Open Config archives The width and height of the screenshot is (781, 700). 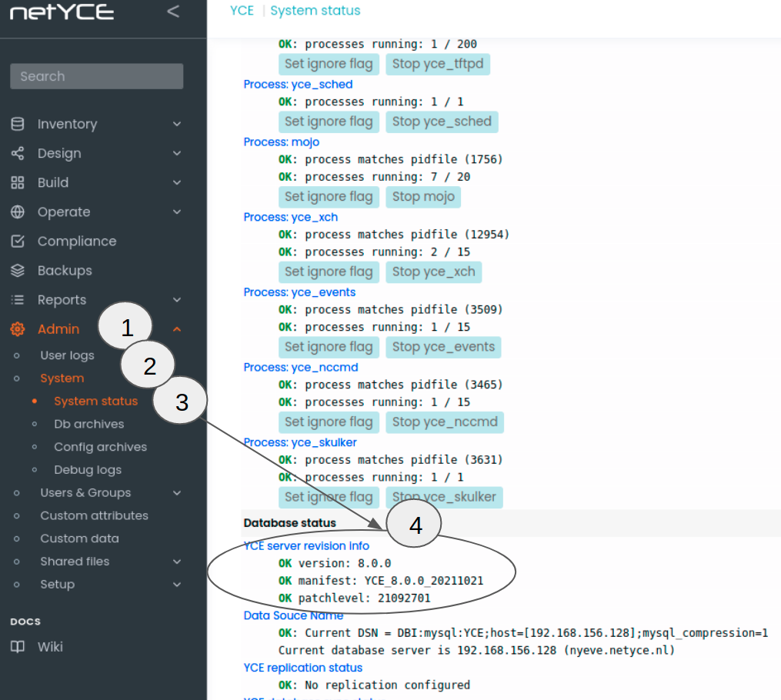(101, 447)
